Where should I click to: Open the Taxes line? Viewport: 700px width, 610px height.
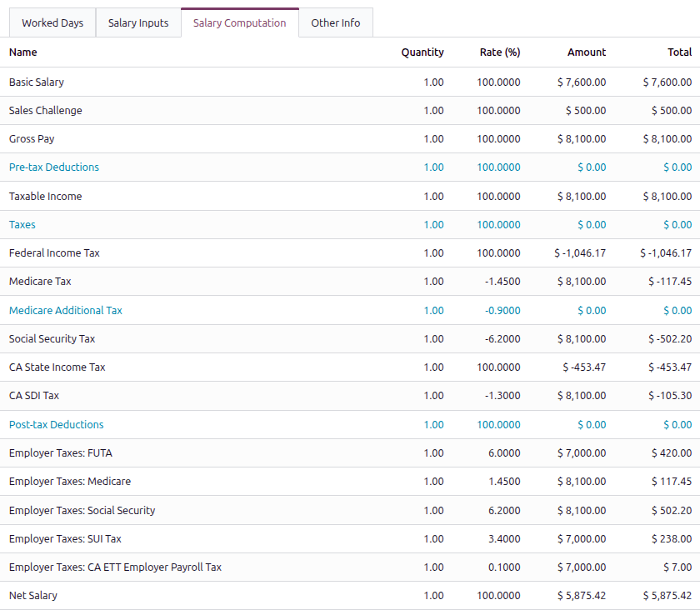point(22,225)
